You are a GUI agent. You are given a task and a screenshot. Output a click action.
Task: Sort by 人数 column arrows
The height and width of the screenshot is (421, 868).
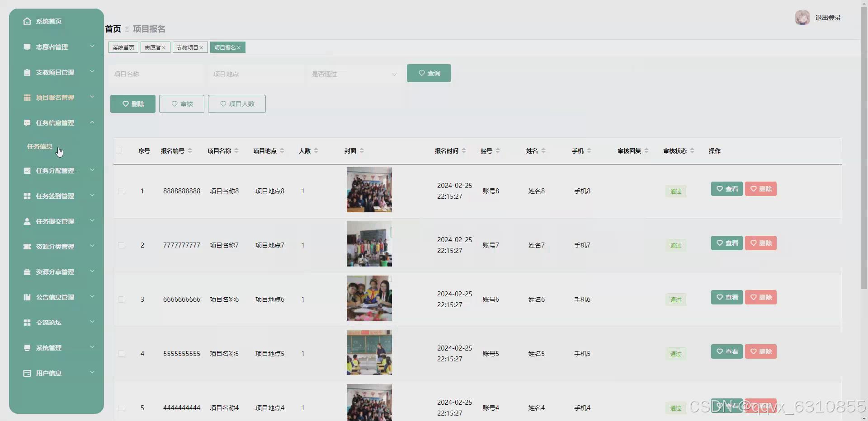pyautogui.click(x=316, y=151)
